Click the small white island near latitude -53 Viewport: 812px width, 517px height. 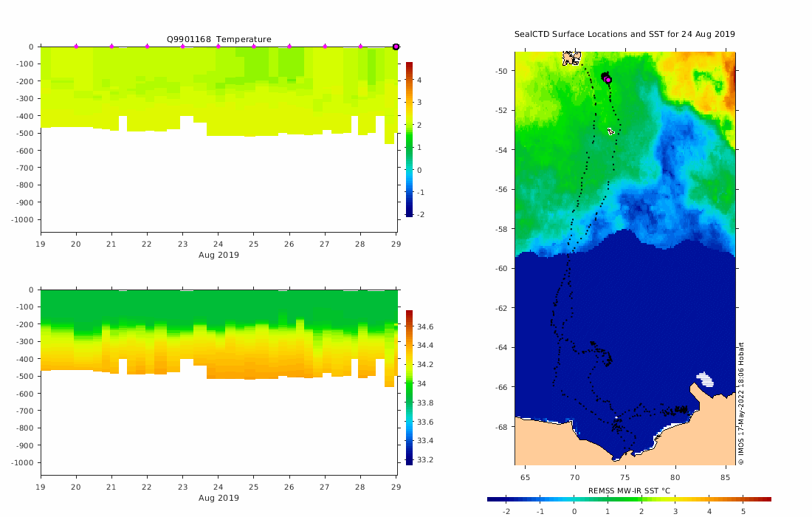(x=611, y=131)
